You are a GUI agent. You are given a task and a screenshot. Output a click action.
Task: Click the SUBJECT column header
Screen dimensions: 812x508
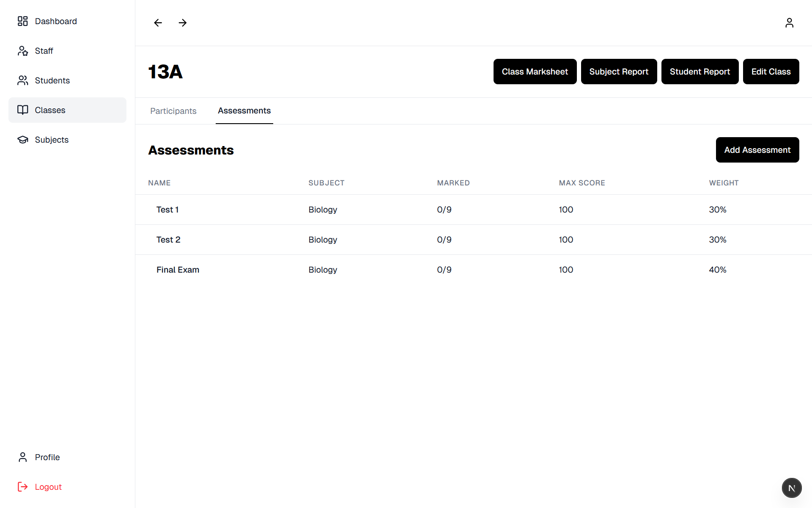tap(326, 183)
